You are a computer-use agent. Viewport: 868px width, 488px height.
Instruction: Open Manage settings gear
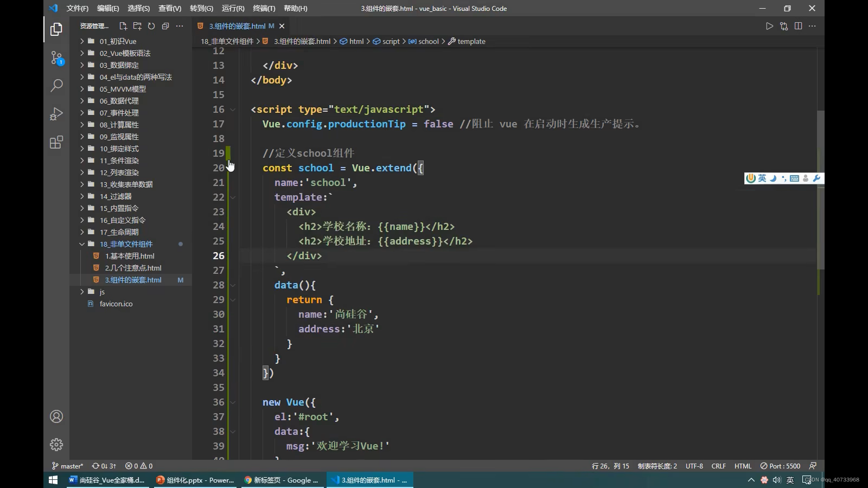56,445
